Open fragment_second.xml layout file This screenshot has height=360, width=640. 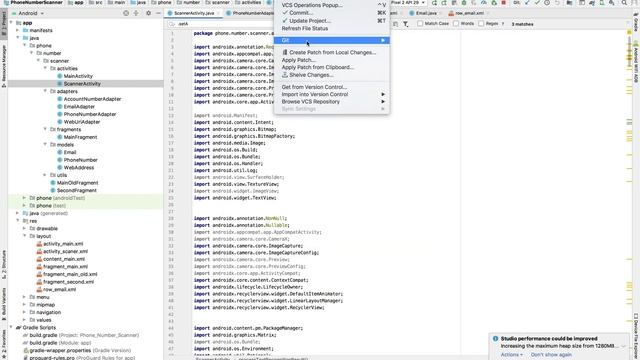(x=68, y=282)
